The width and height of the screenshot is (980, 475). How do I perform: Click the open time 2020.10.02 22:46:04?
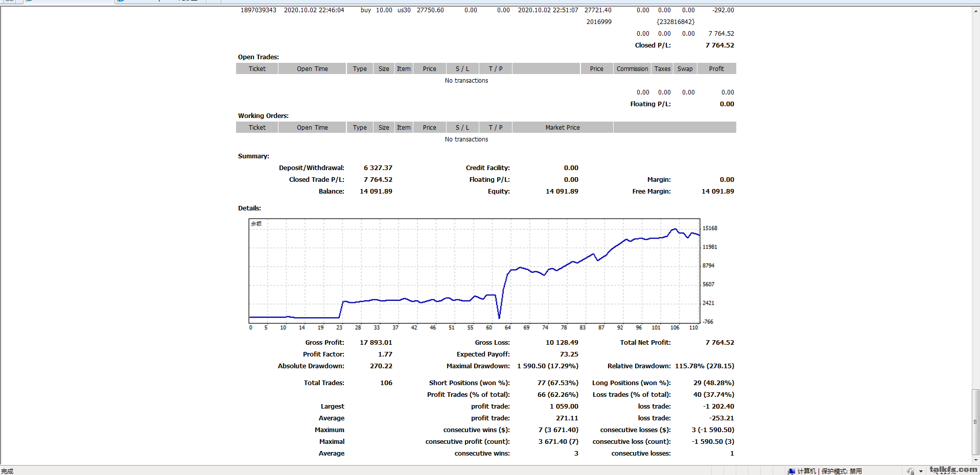click(314, 10)
